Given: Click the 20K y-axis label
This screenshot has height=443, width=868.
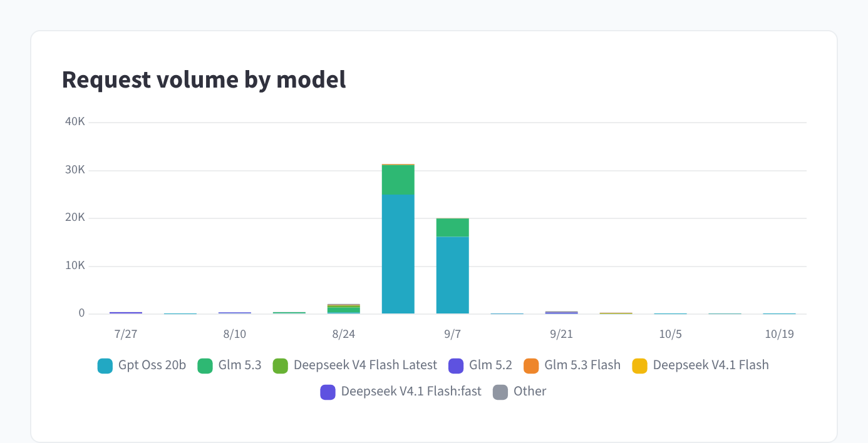Looking at the screenshot, I should tap(75, 218).
